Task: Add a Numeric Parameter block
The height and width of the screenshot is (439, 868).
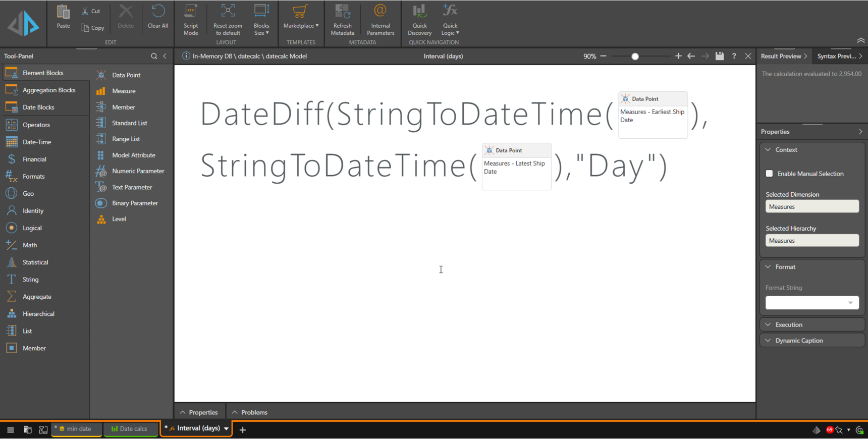Action: tap(138, 171)
